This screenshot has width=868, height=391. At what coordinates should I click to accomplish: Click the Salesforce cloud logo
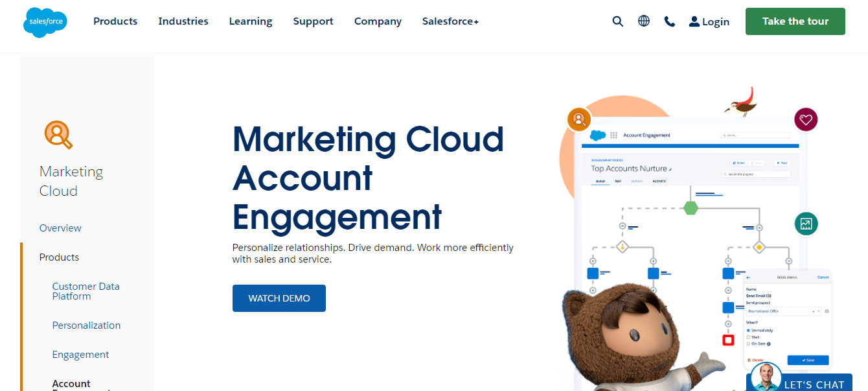(x=45, y=22)
